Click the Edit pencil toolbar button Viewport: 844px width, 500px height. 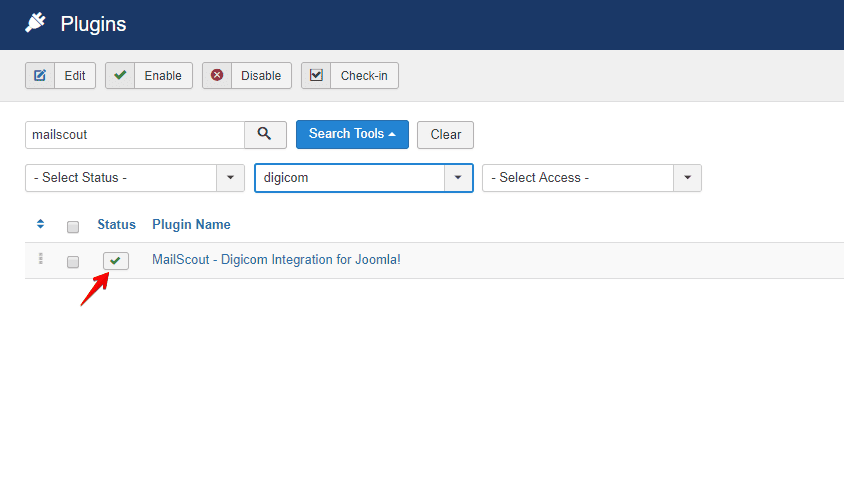(60, 76)
